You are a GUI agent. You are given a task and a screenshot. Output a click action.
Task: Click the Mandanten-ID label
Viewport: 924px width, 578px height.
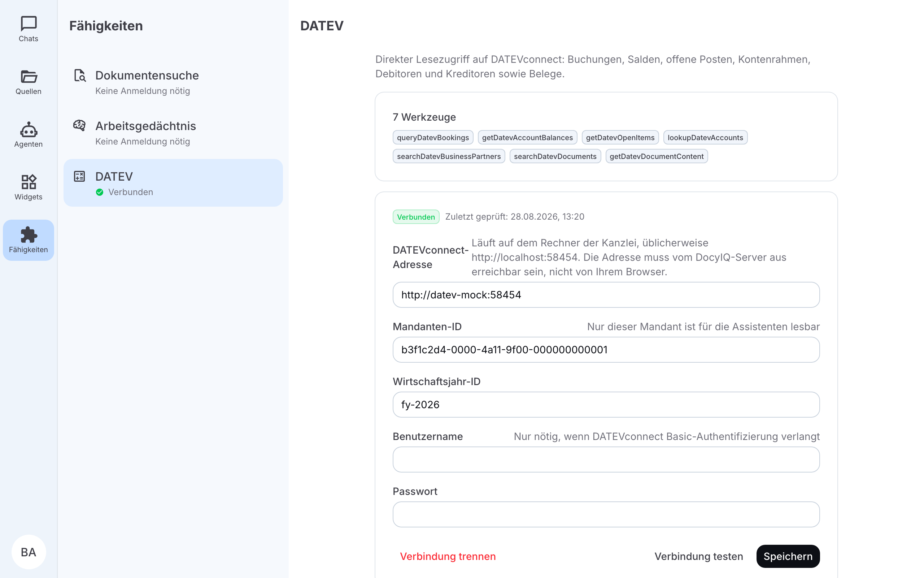click(x=427, y=327)
